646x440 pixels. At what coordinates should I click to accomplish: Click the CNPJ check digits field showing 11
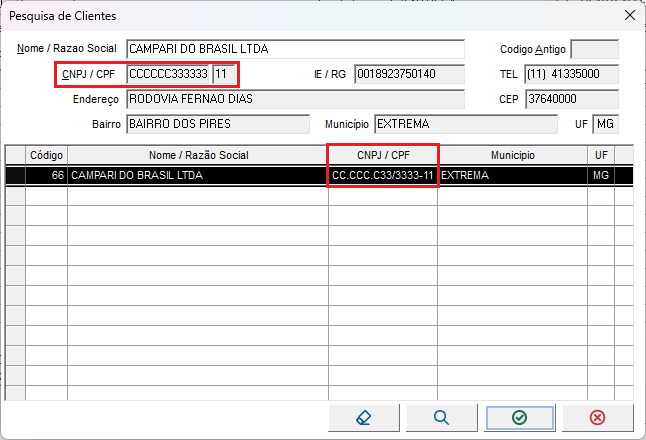pos(224,74)
